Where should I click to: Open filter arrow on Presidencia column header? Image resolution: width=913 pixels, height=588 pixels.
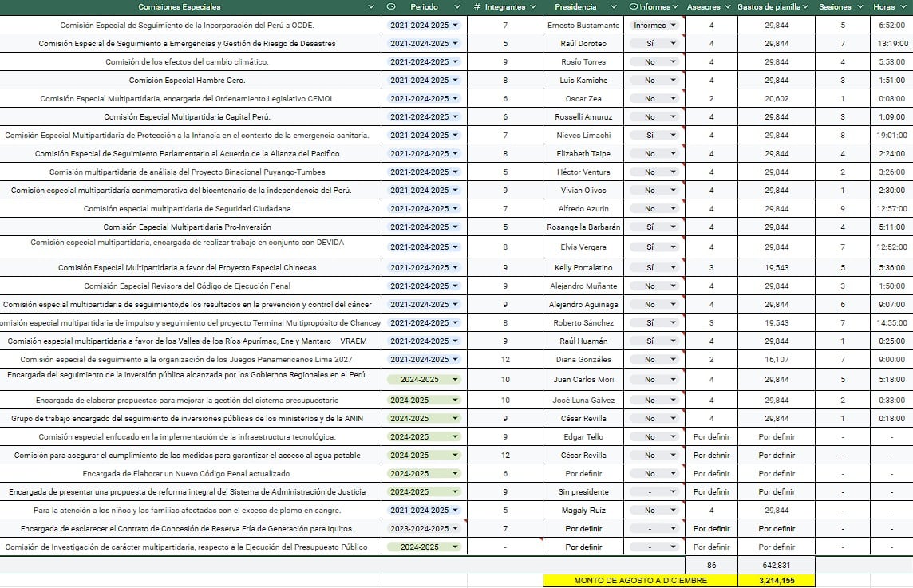613,7
